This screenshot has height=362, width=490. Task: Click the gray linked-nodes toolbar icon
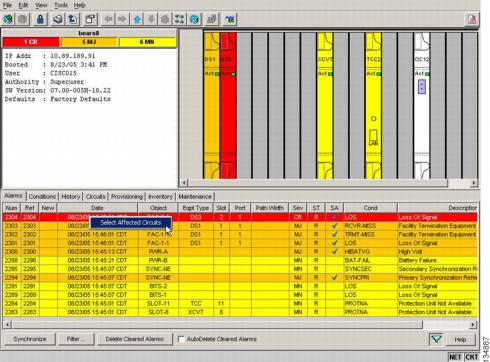212,19
